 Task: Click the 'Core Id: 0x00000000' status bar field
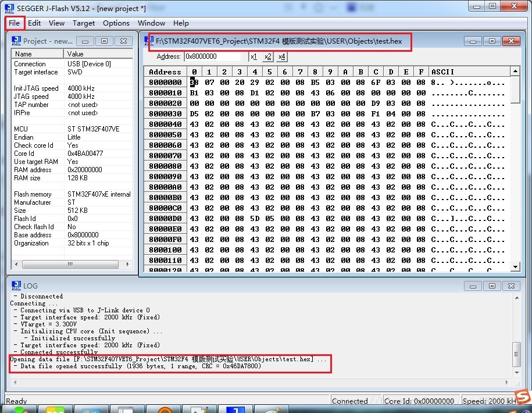coord(421,401)
